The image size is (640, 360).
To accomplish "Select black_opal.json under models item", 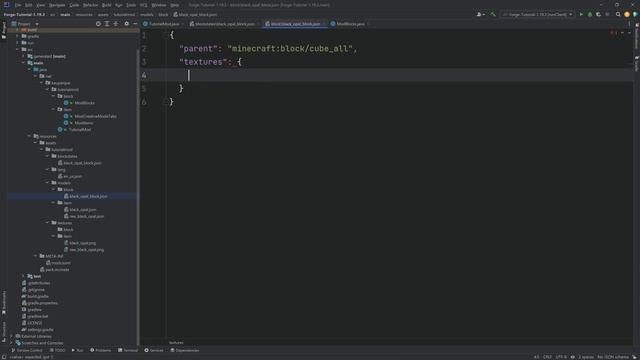I will 83,210.
